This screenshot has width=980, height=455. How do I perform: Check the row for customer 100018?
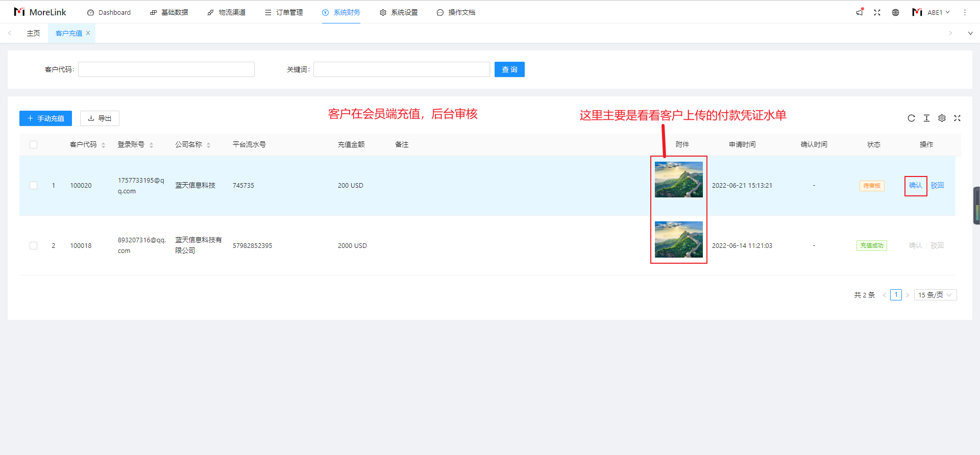34,246
